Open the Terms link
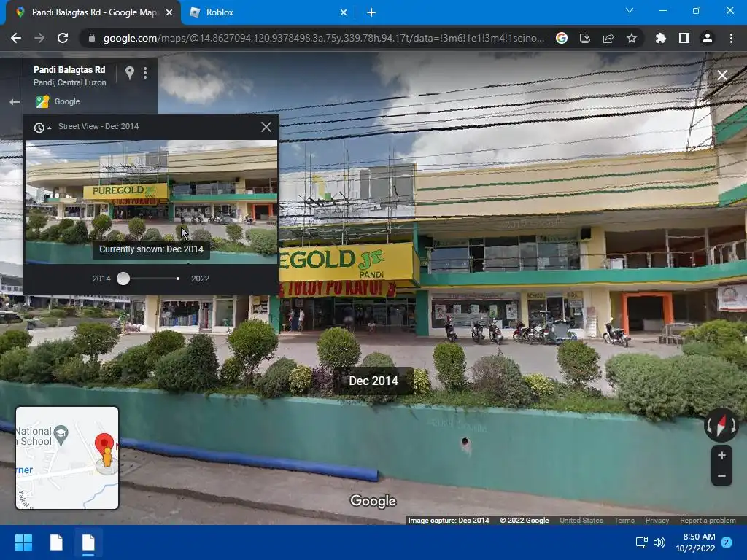Viewport: 747px width, 560px height. tap(624, 521)
